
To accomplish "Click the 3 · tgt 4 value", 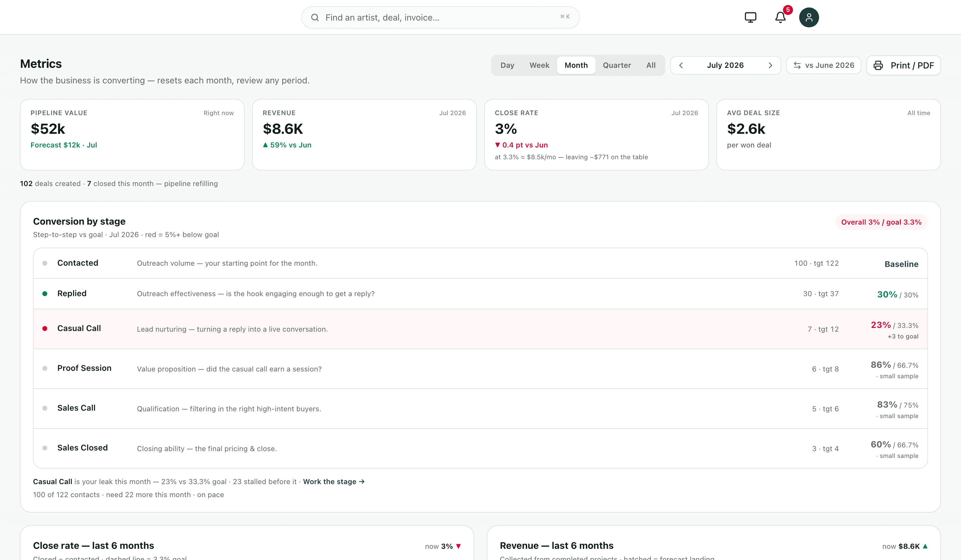I will pyautogui.click(x=825, y=449).
